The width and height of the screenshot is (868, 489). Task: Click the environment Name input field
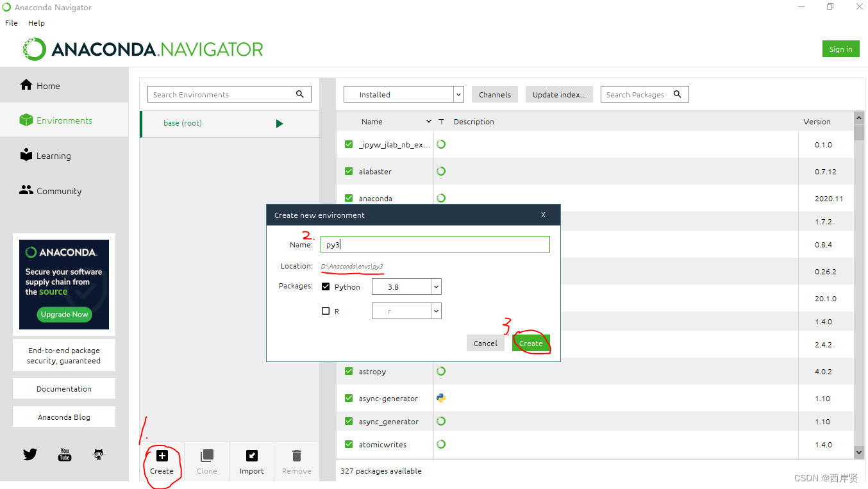(x=435, y=244)
